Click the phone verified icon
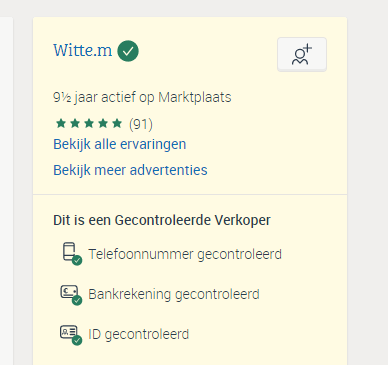 (x=72, y=254)
